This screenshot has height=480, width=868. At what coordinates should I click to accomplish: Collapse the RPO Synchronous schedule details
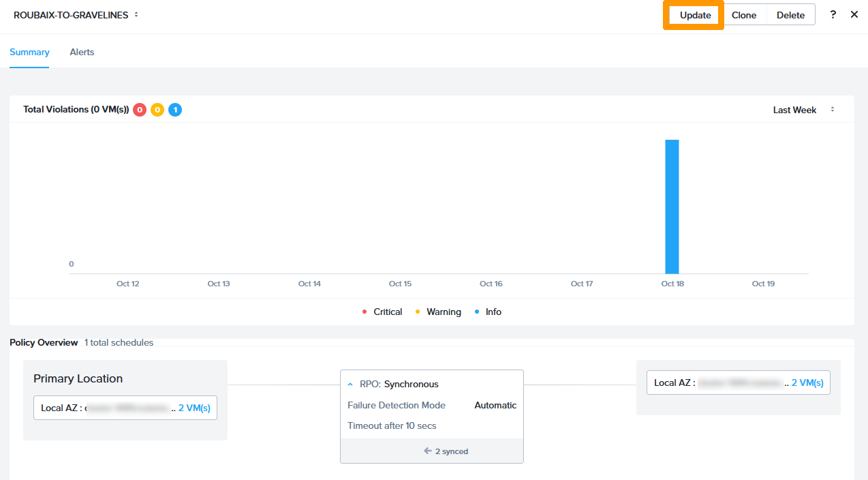point(351,384)
